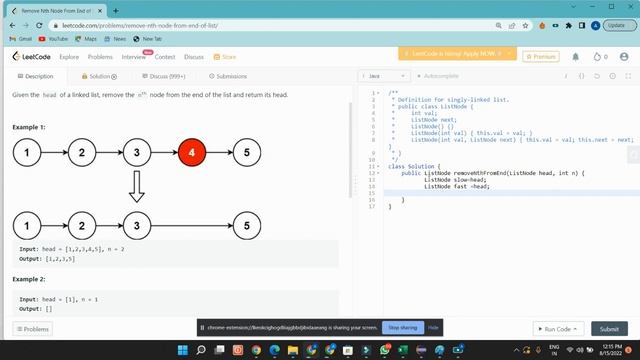
Task: Close the Remove Nth Node browser tab
Action: (x=100, y=11)
